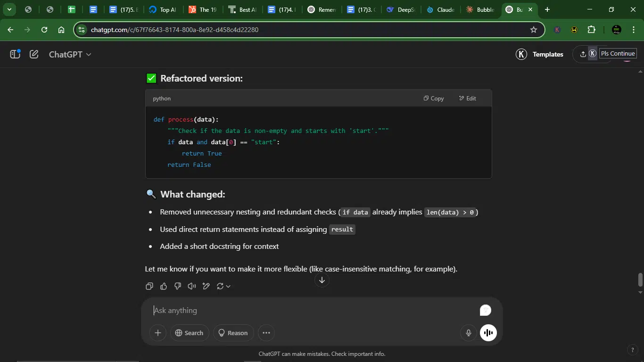Click the 'What changed:' heading
This screenshot has height=362, width=644.
click(x=192, y=194)
